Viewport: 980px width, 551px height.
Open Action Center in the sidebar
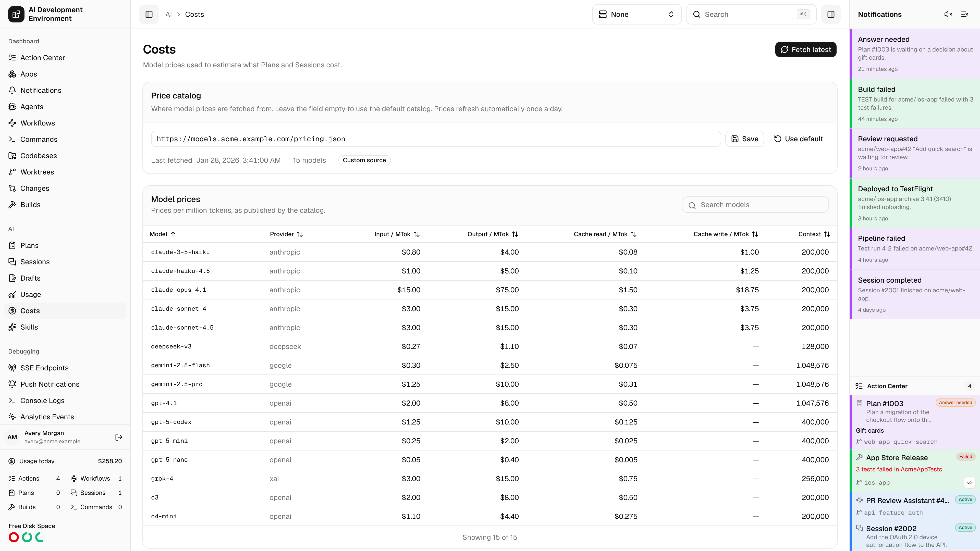pyautogui.click(x=65, y=58)
